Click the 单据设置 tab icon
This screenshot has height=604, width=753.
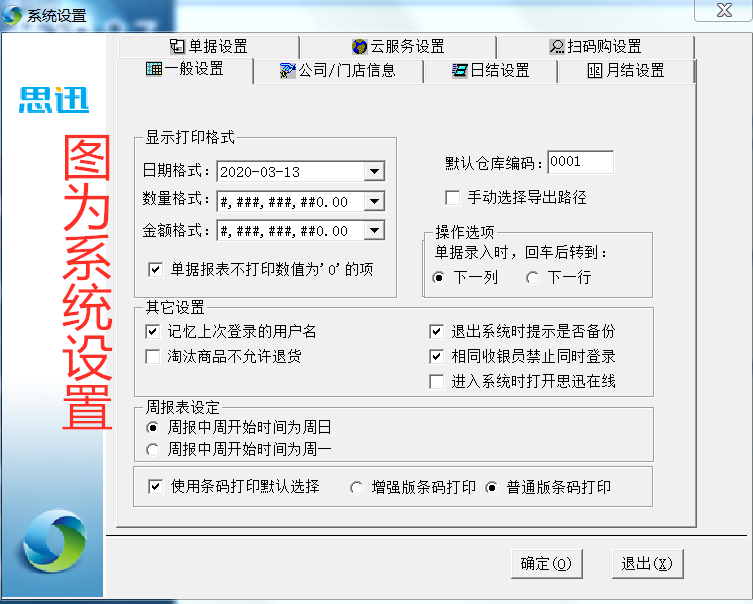[x=177, y=47]
